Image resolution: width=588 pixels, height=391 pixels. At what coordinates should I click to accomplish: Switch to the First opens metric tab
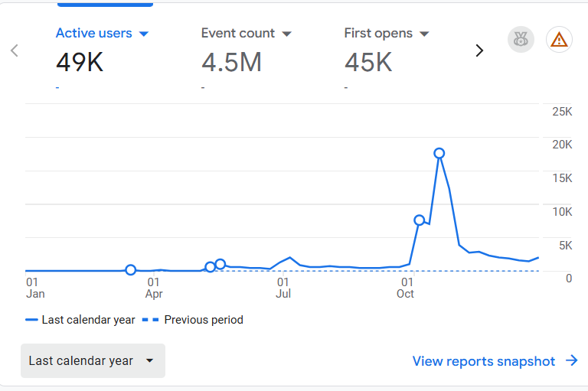click(378, 34)
